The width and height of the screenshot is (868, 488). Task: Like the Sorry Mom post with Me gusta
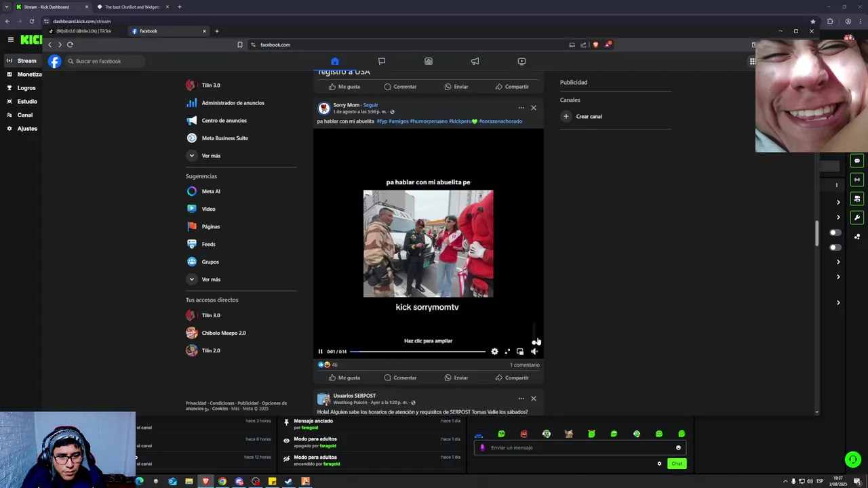(x=344, y=378)
